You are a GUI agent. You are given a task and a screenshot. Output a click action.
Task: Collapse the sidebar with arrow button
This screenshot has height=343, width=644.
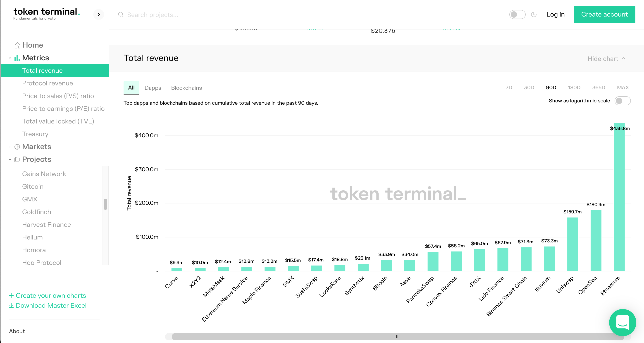pos(99,14)
